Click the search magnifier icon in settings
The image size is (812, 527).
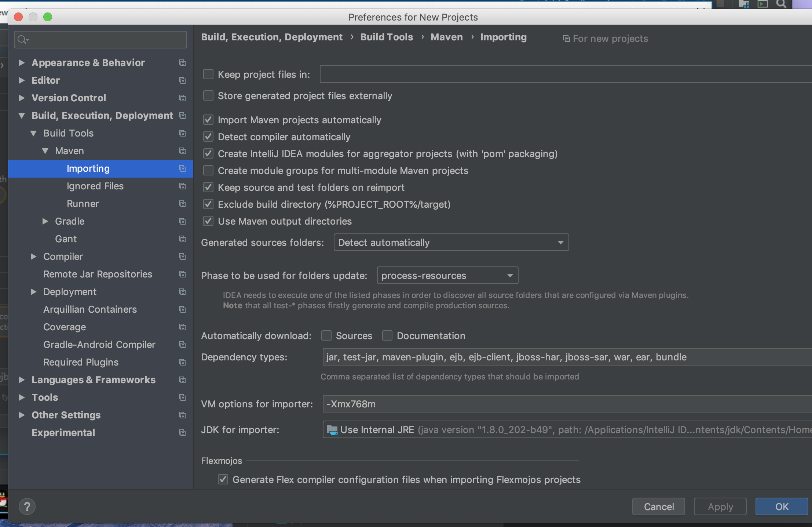coord(22,40)
